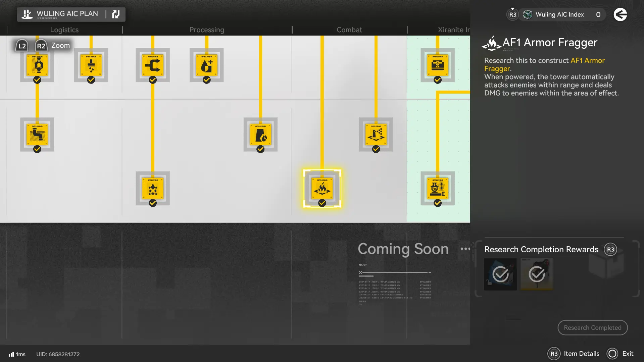Select the pipe splitter node with two arrows
Screen dimensions: 644x362
pyautogui.click(x=152, y=65)
